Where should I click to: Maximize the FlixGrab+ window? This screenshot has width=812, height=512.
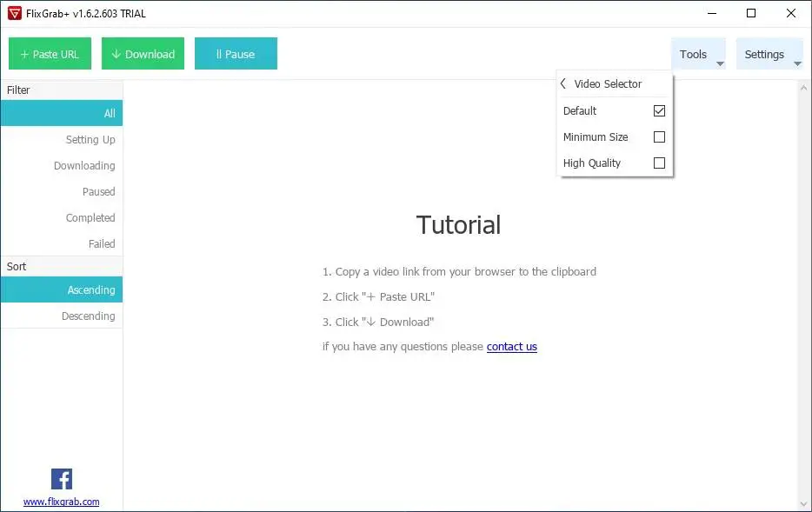[x=751, y=13]
